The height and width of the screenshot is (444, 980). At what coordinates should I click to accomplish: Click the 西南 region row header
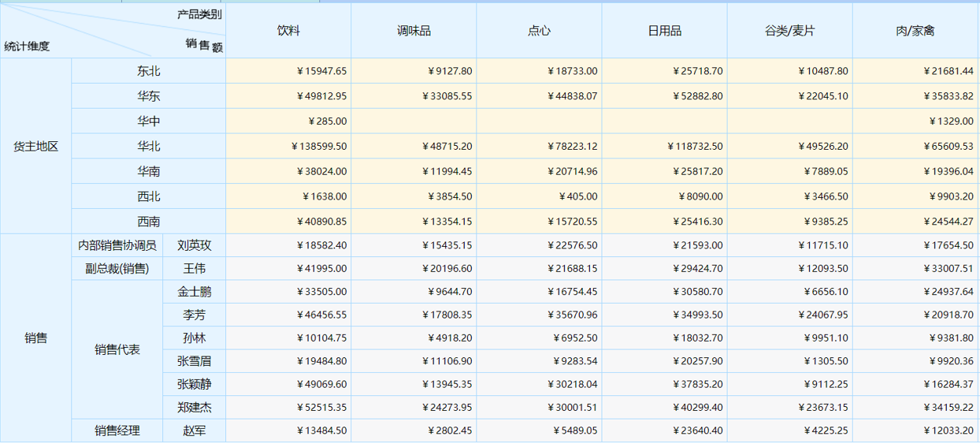click(148, 222)
